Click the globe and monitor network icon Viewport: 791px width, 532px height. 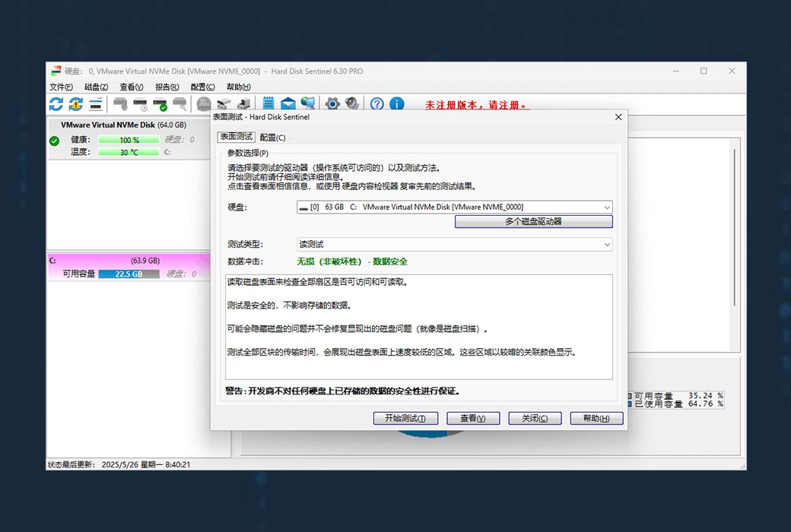308,103
